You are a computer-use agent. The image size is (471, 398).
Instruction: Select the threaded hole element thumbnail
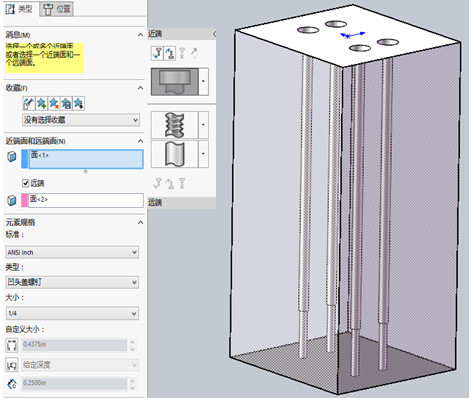[x=175, y=125]
